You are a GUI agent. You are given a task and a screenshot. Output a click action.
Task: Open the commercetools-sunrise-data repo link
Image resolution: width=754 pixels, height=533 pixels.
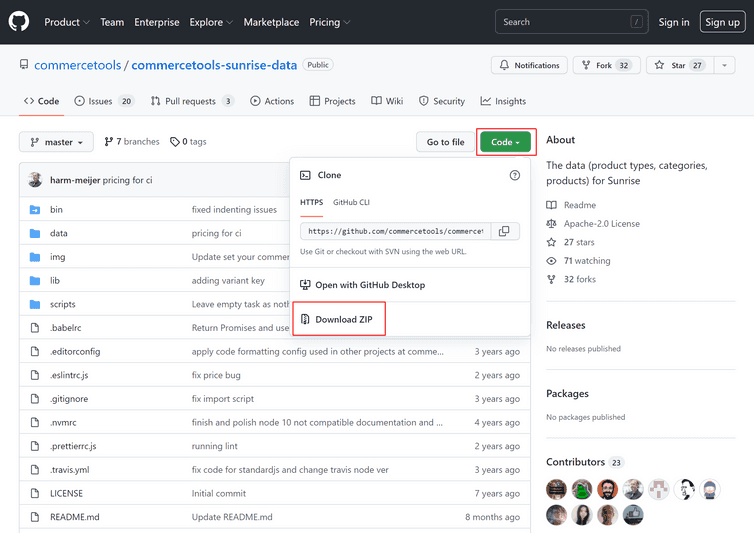coord(214,65)
